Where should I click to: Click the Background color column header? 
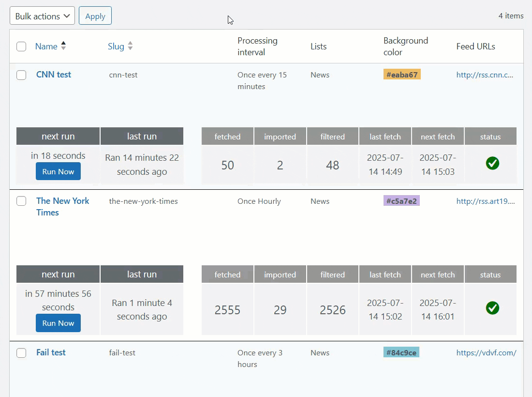[x=405, y=46]
